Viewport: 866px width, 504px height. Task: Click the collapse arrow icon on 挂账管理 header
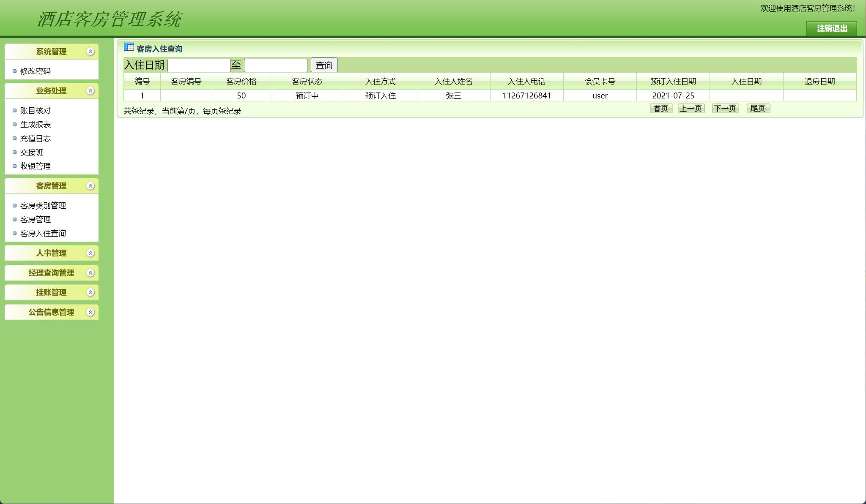pos(90,292)
